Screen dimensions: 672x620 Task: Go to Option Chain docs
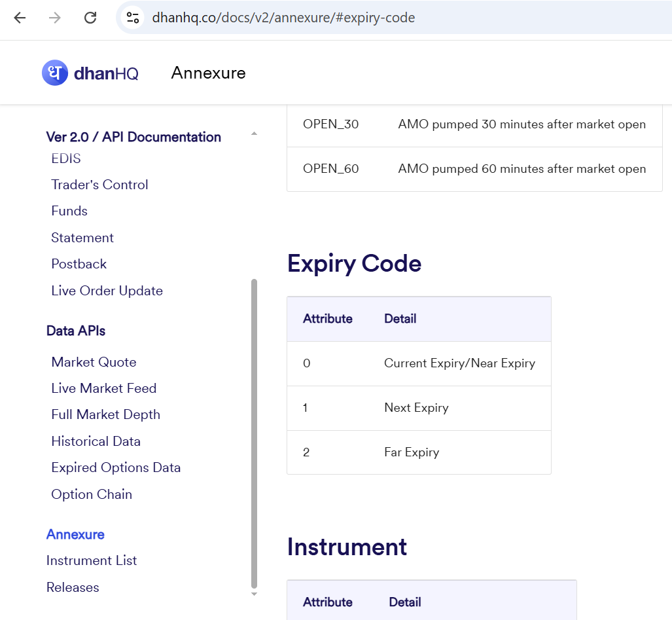pyautogui.click(x=92, y=494)
